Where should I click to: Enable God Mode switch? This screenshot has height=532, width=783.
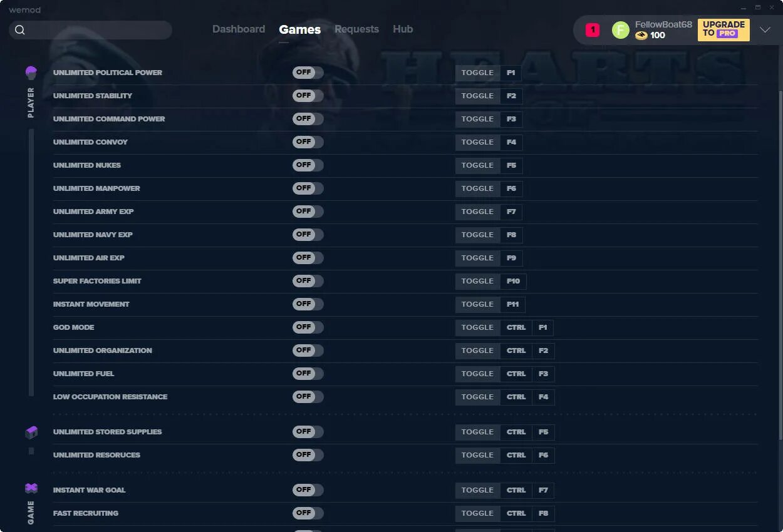pos(308,327)
